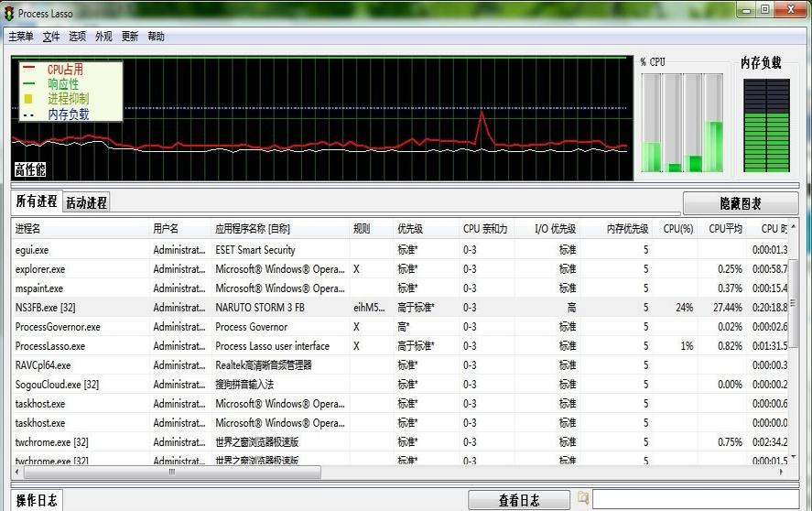Click the 隐藏图表 button
Screen dimensions: 812x511
(x=741, y=203)
